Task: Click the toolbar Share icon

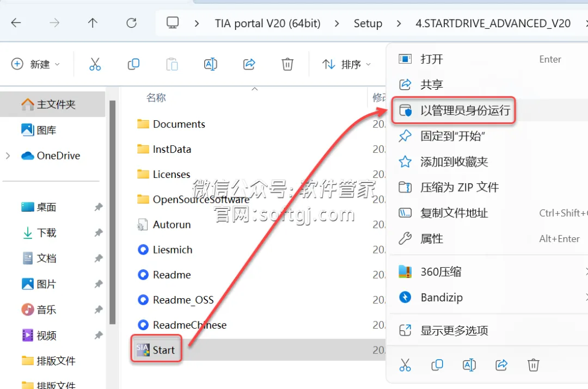Action: (249, 64)
